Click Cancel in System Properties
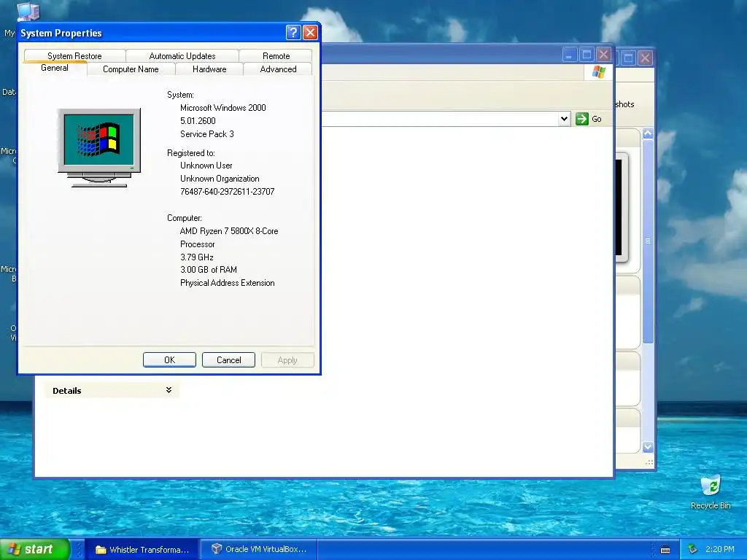747x560 pixels. click(x=228, y=360)
